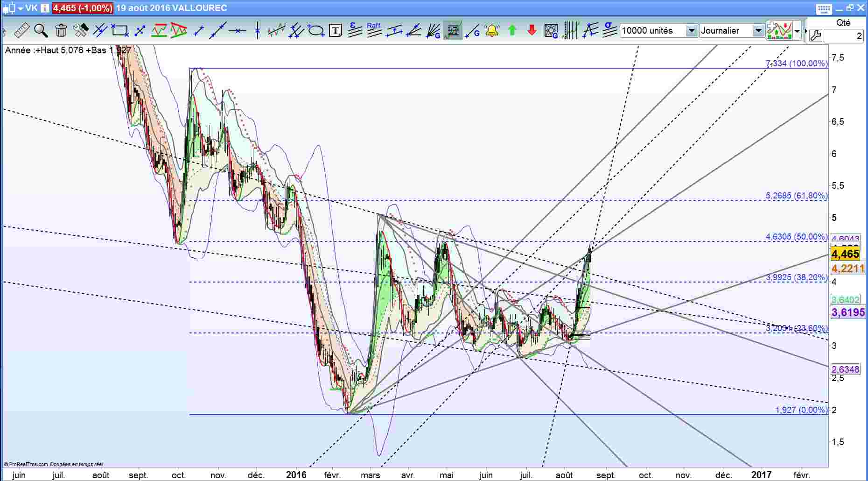Click the 2,6348 axis value tag
This screenshot has height=481, width=868.
pyautogui.click(x=845, y=369)
